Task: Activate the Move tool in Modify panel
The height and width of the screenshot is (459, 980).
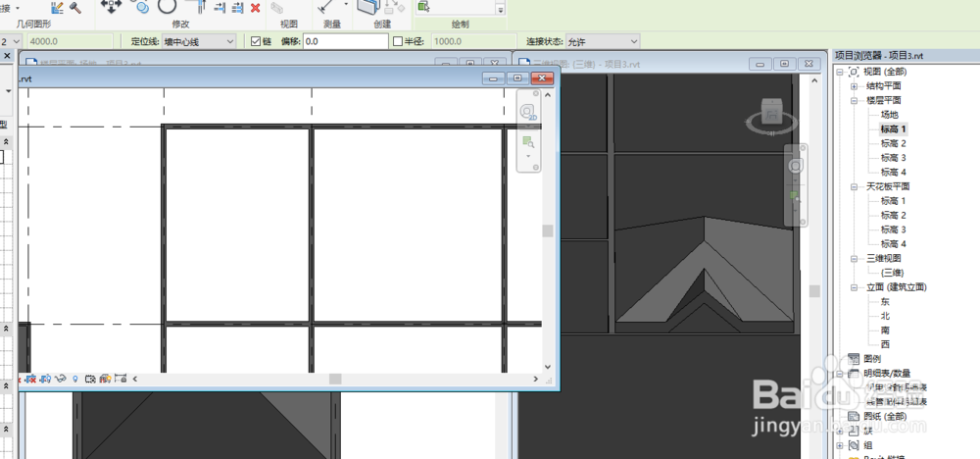Action: pos(112,6)
